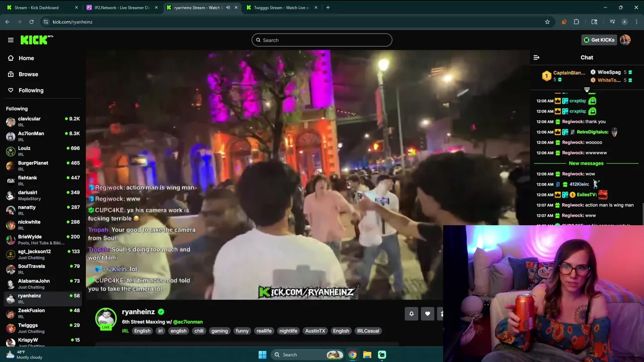Open fishtank channel in following list
Image resolution: width=644 pixels, height=362 pixels.
coord(43,180)
